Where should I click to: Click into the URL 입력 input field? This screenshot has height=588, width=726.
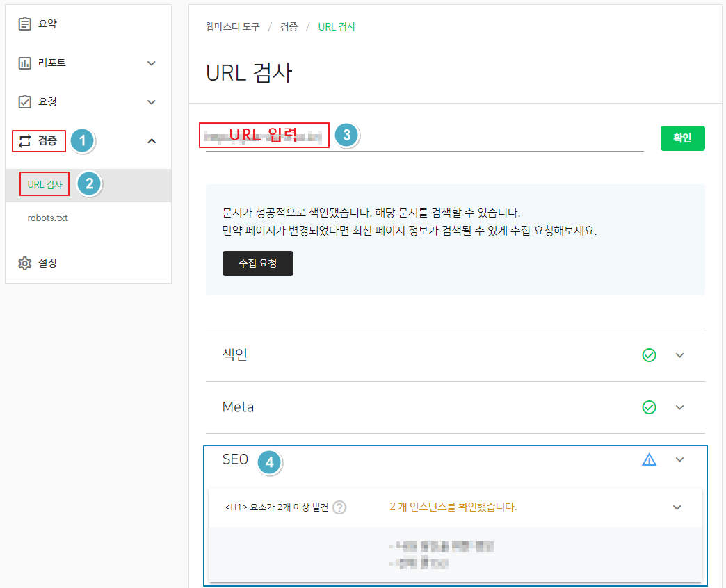(264, 136)
